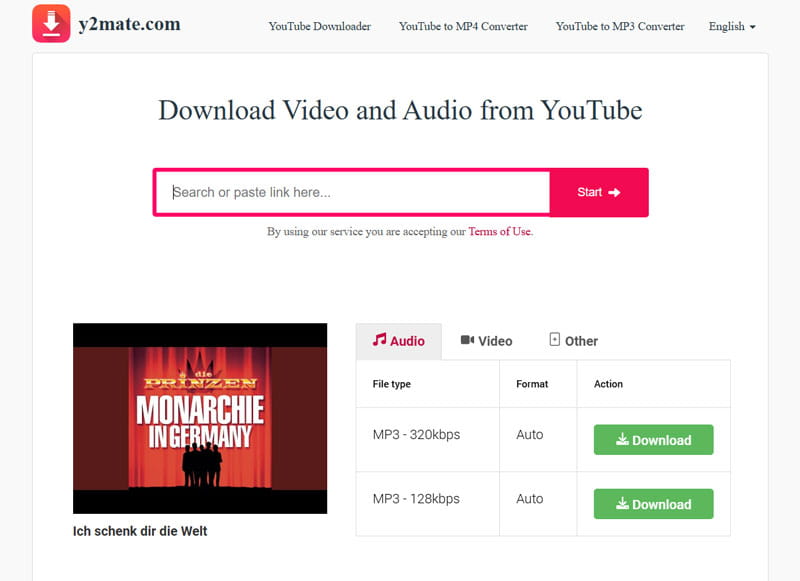Screen dimensions: 800x581
Task: Click the Other tab's file icon
Action: click(x=553, y=340)
